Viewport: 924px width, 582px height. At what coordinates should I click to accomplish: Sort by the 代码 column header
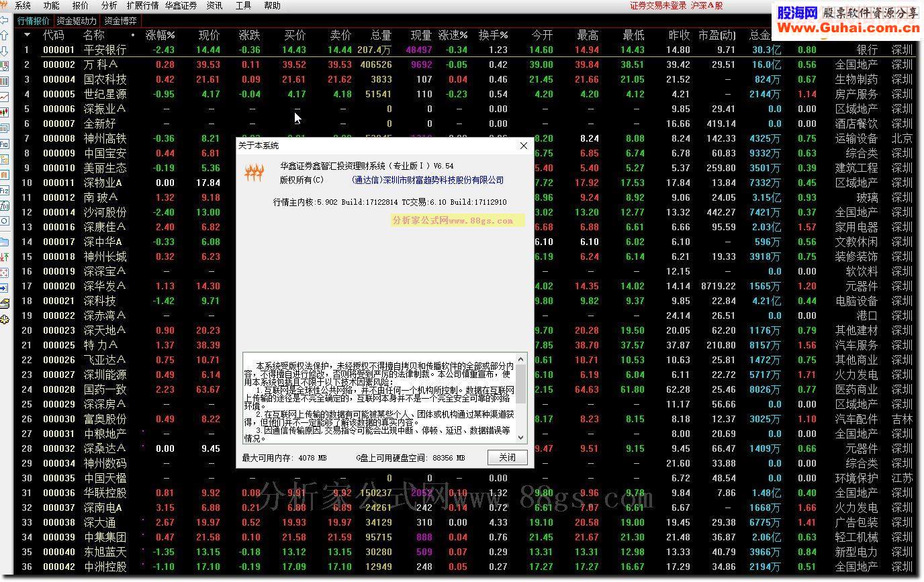(x=54, y=35)
